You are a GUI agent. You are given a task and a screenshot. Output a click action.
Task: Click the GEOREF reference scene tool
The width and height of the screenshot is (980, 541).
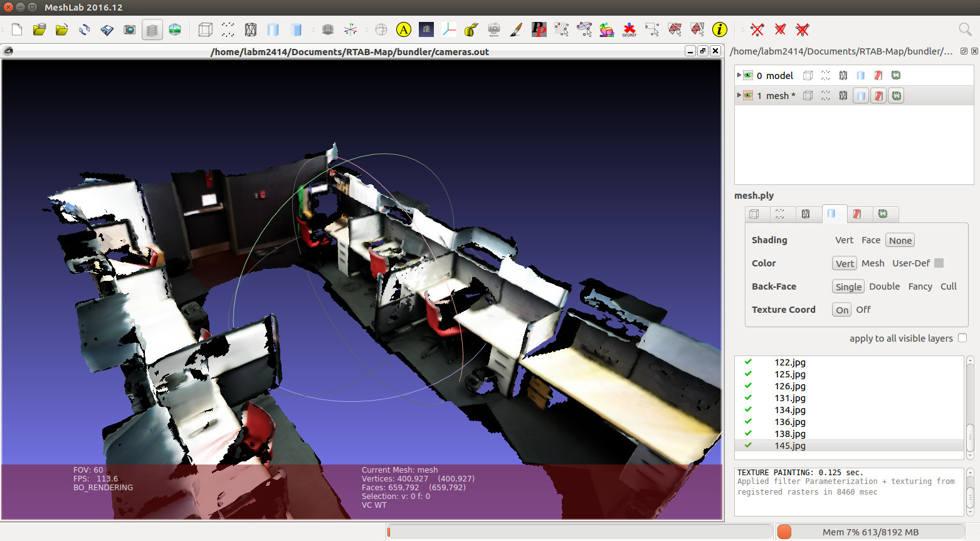point(629,29)
